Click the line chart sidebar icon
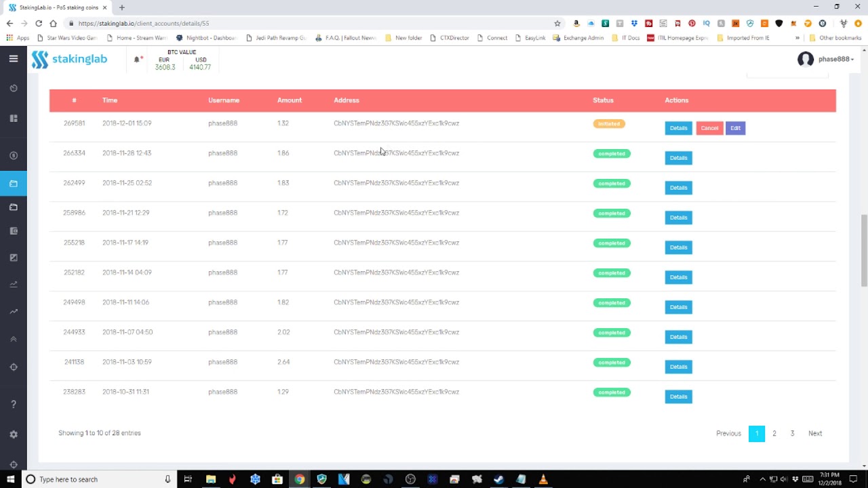 14,285
